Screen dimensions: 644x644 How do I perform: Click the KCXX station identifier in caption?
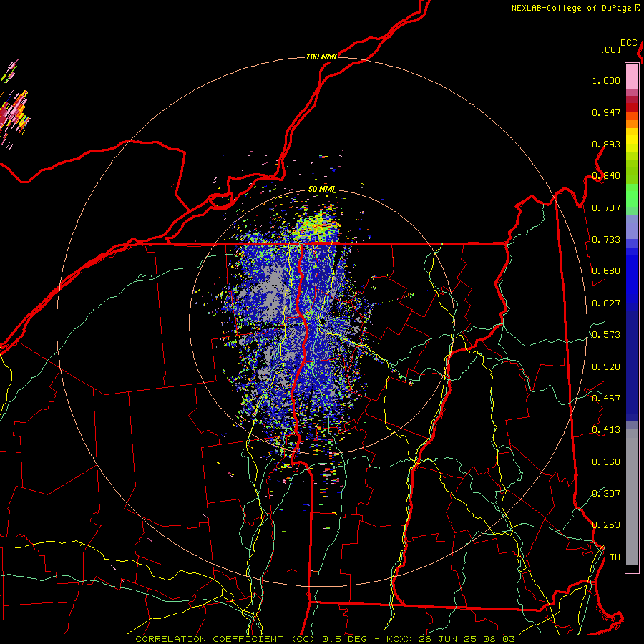pos(399,639)
